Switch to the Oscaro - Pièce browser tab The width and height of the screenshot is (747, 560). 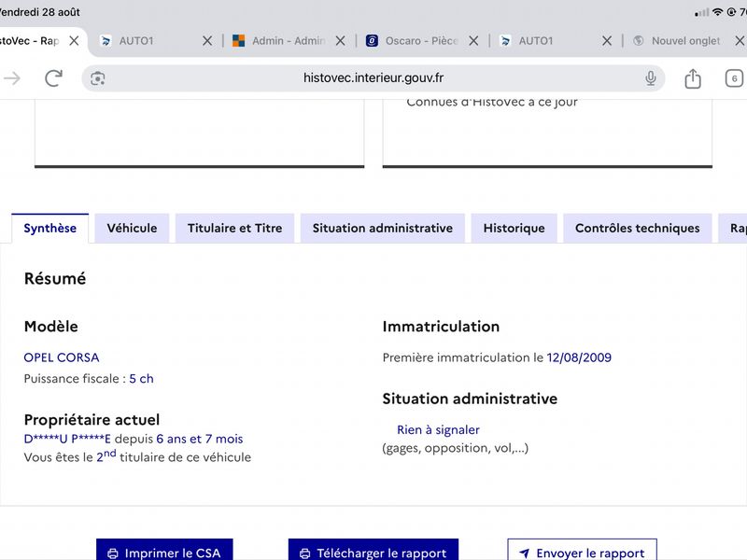[422, 41]
